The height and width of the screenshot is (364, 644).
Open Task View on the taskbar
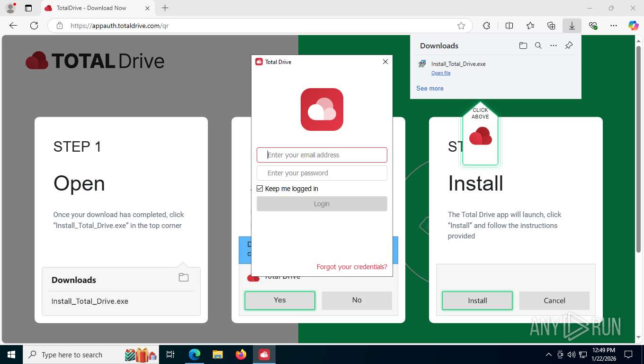click(170, 355)
